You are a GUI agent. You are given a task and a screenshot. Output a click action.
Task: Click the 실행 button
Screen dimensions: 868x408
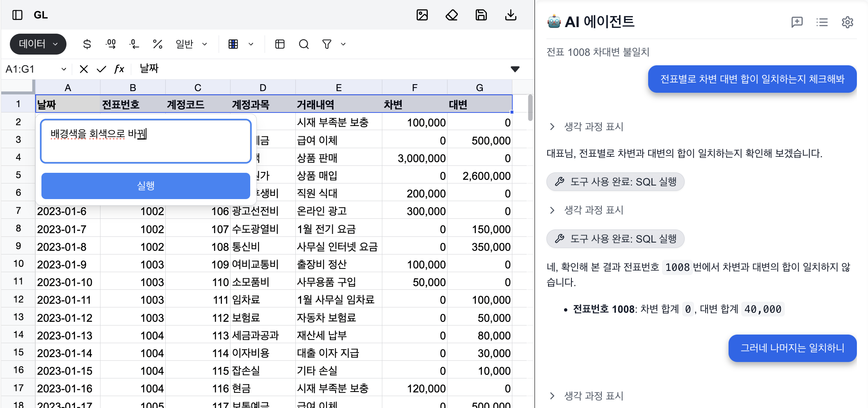(146, 186)
